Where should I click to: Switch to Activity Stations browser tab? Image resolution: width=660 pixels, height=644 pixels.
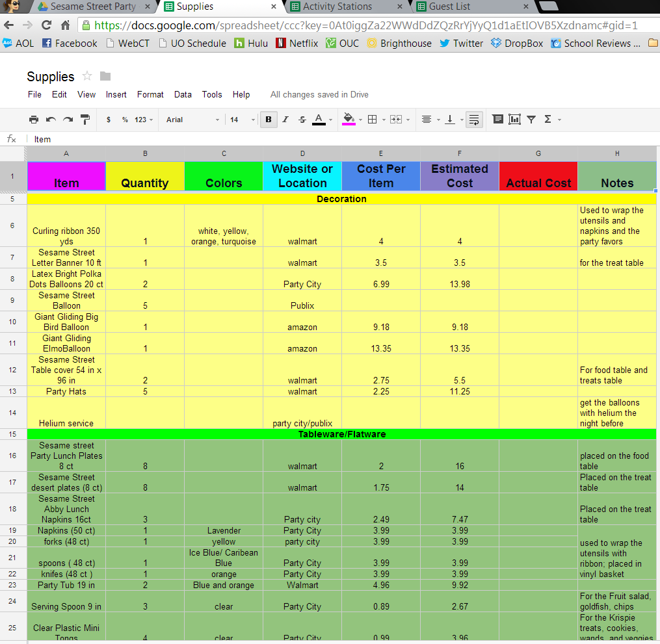pyautogui.click(x=337, y=6)
